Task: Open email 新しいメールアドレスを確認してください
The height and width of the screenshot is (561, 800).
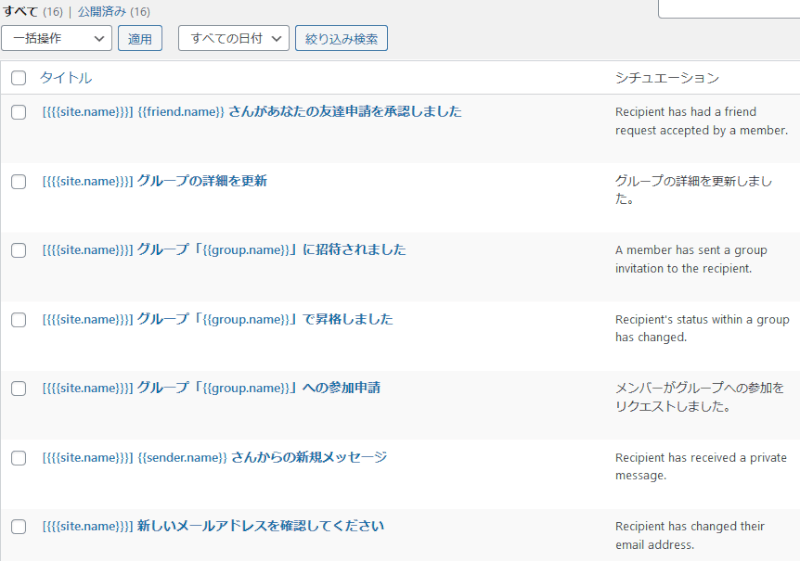Action: [x=213, y=526]
